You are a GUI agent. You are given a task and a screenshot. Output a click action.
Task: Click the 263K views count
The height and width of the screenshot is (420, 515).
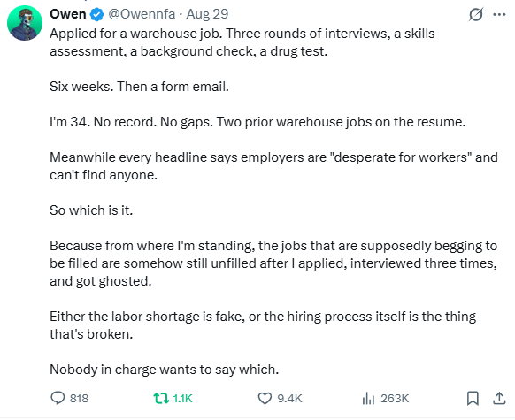pyautogui.click(x=395, y=399)
